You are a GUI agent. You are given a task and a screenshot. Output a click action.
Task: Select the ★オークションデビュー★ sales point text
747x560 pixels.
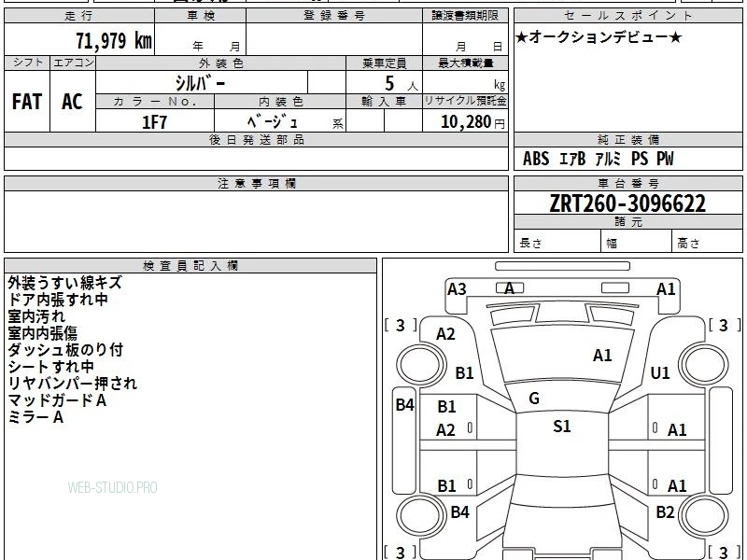click(599, 37)
